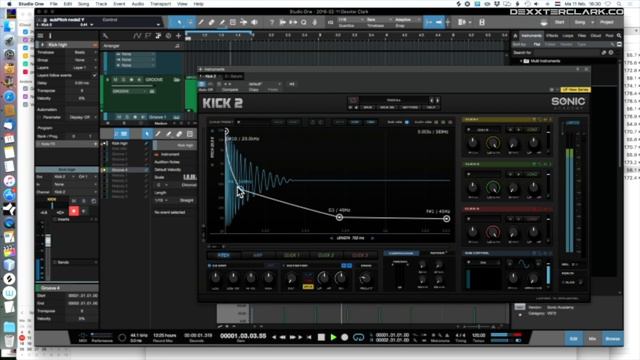The height and width of the screenshot is (360, 640).
Task: Open search in the browser panel
Action: [619, 36]
